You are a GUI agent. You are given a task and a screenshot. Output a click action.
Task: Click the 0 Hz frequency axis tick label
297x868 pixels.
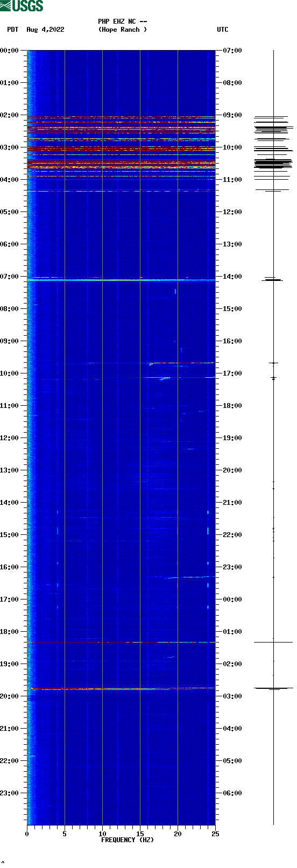click(x=27, y=834)
